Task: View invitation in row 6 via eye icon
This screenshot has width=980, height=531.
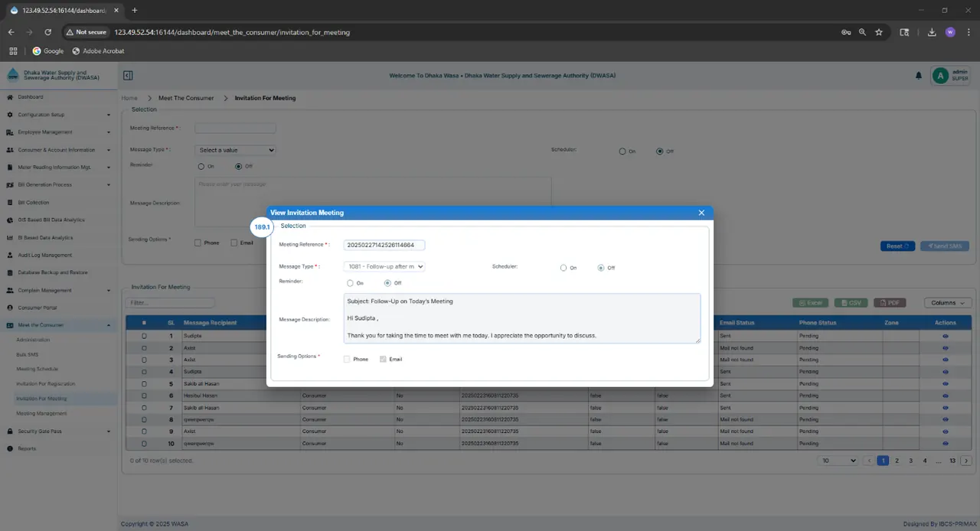Action: coord(946,396)
